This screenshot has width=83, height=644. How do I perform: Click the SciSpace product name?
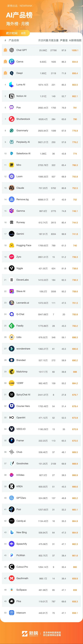21,590
